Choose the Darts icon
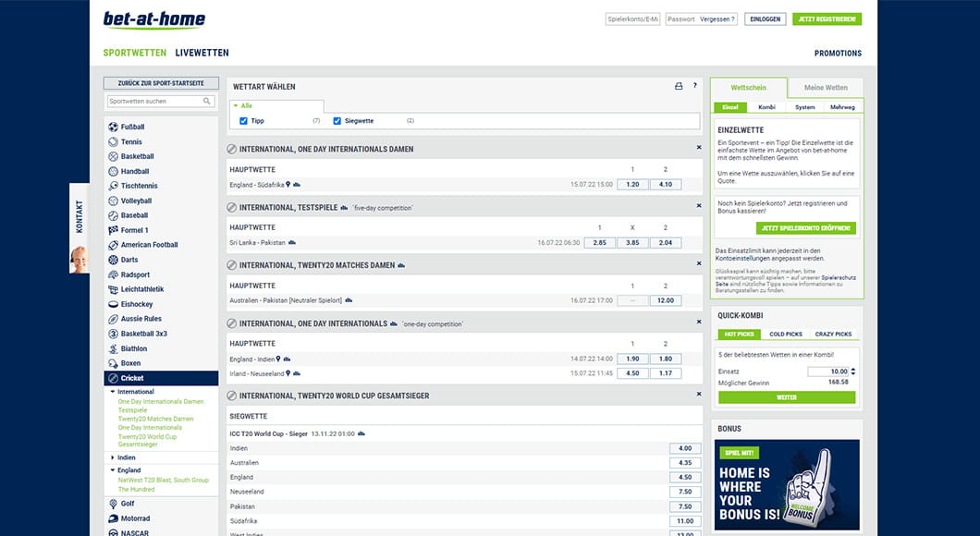 coord(113,260)
